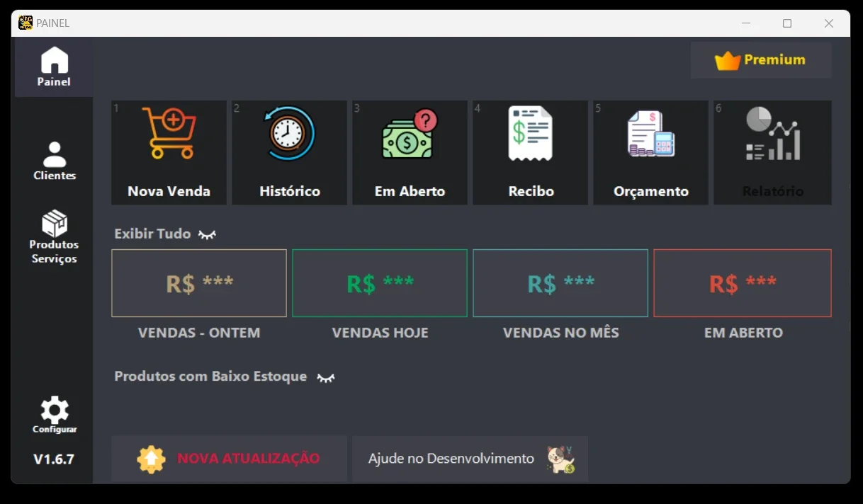Minimize the PAINEL window
The width and height of the screenshot is (863, 504).
pos(746,23)
